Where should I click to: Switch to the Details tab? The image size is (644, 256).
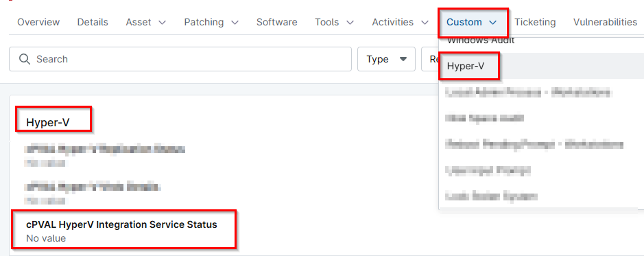(x=93, y=22)
